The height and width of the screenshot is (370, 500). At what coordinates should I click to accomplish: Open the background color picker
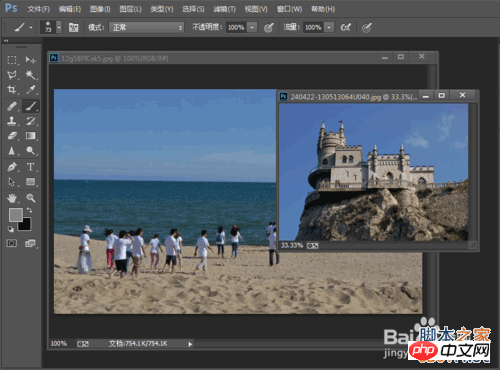point(26,226)
